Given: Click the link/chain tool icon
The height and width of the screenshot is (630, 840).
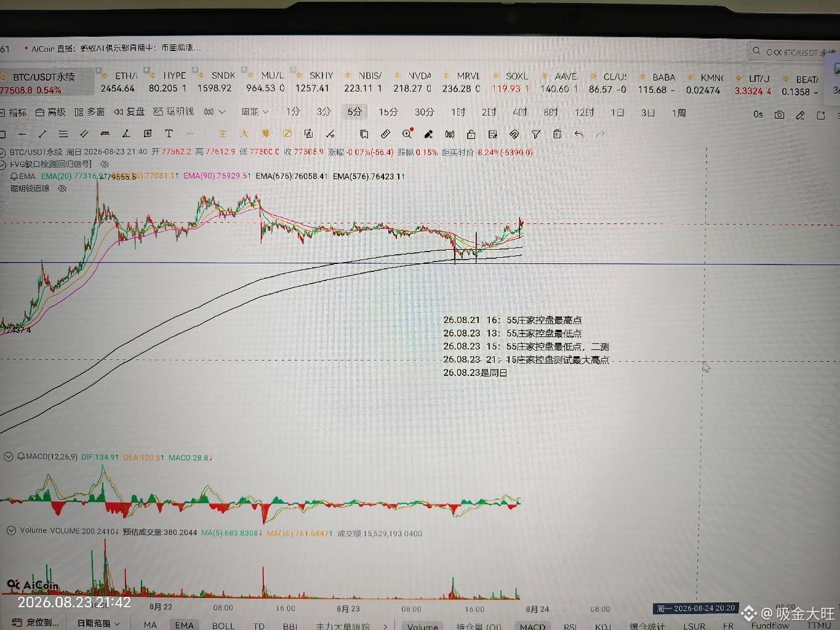Looking at the screenshot, I should (x=514, y=134).
